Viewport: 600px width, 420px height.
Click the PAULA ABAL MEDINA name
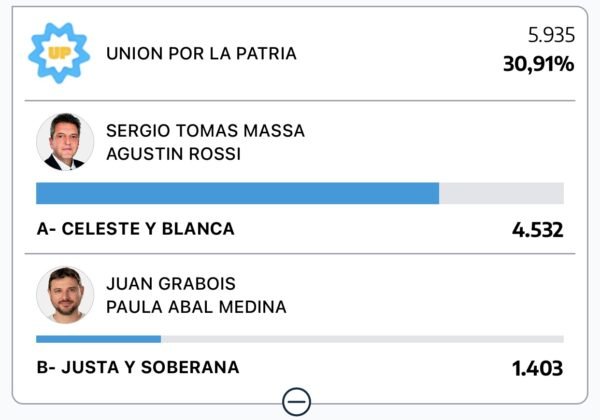coord(196,307)
